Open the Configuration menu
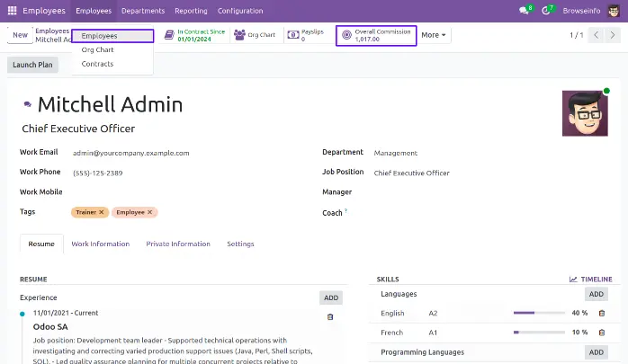Screen dimensions: 628x364 click(240, 11)
